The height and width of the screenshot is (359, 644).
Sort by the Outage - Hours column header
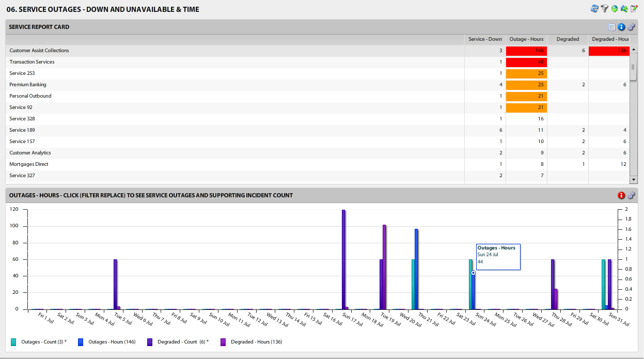tap(526, 39)
